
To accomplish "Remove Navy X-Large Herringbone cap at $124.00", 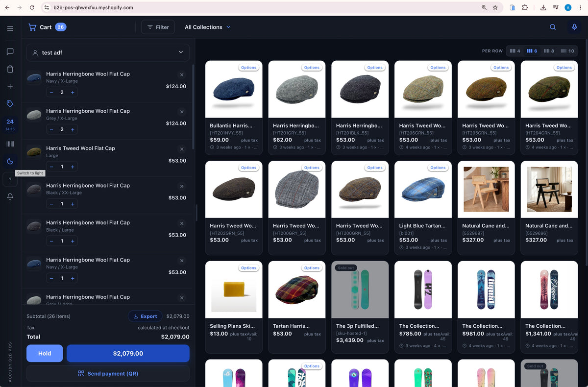I will [x=182, y=74].
